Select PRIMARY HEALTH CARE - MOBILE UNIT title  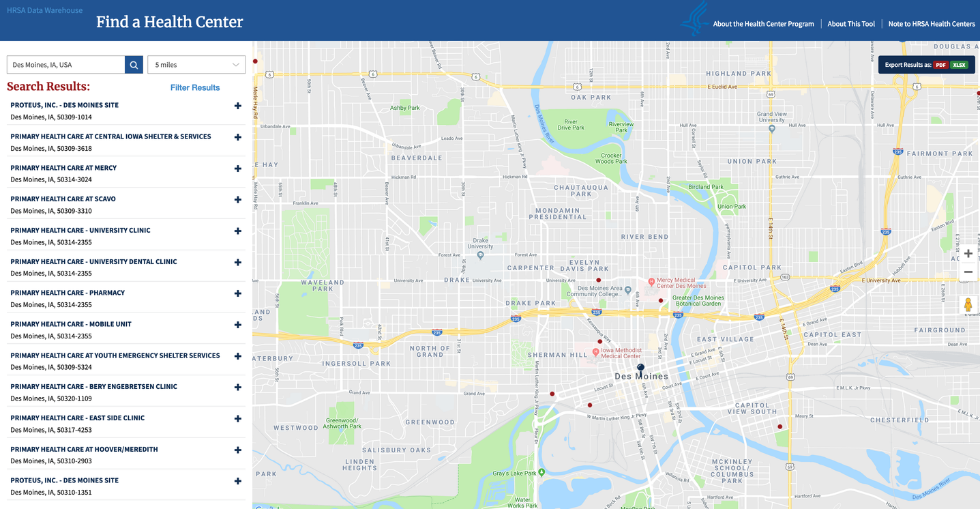point(71,324)
